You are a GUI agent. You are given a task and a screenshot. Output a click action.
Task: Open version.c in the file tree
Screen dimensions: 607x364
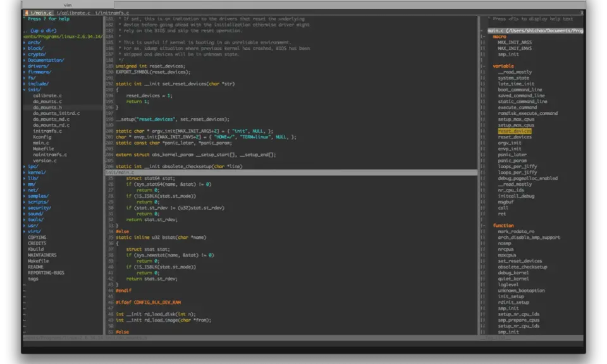(x=44, y=161)
